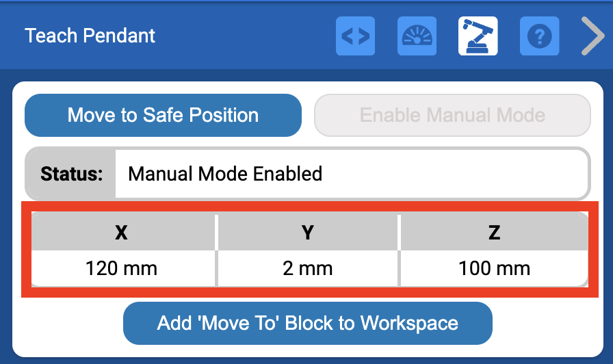Image resolution: width=613 pixels, height=364 pixels.
Task: Select the Y column header
Action: pos(308,233)
